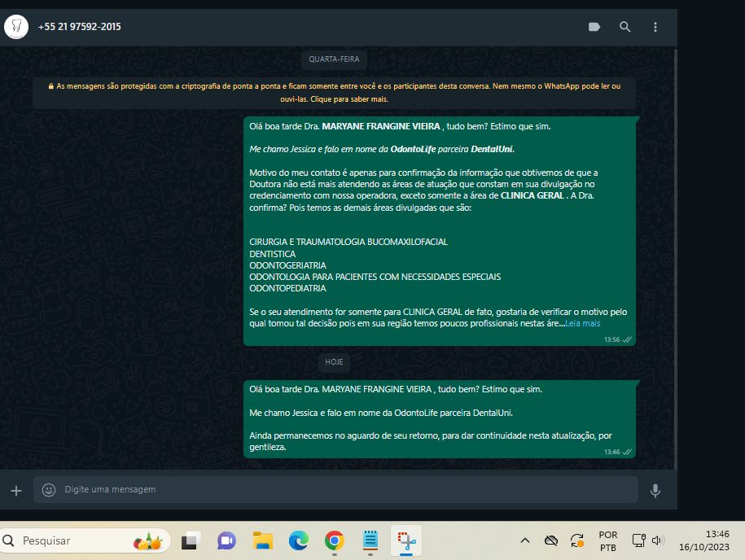Click the Windows Pesquisar search box
745x560 pixels.
pos(85,540)
